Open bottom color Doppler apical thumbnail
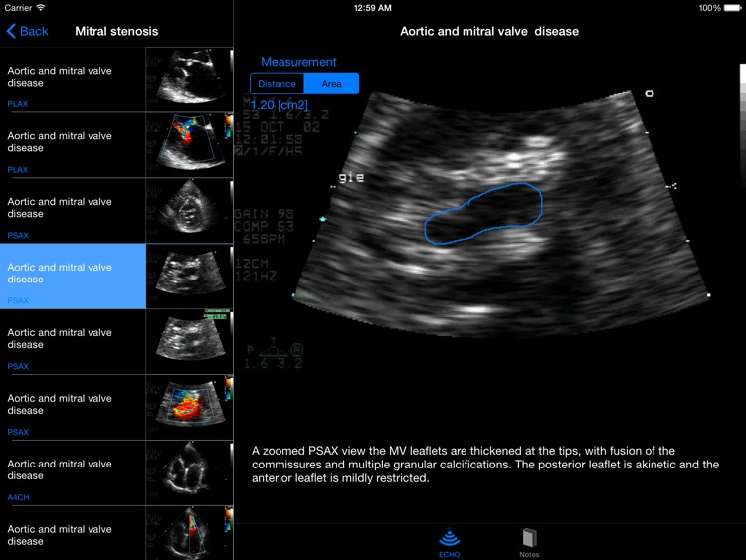 [189, 533]
